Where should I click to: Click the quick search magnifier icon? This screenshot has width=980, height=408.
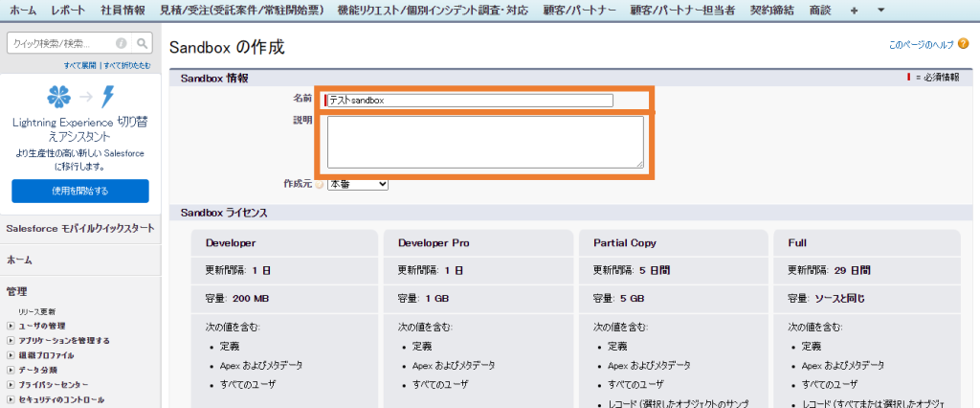coord(143,43)
